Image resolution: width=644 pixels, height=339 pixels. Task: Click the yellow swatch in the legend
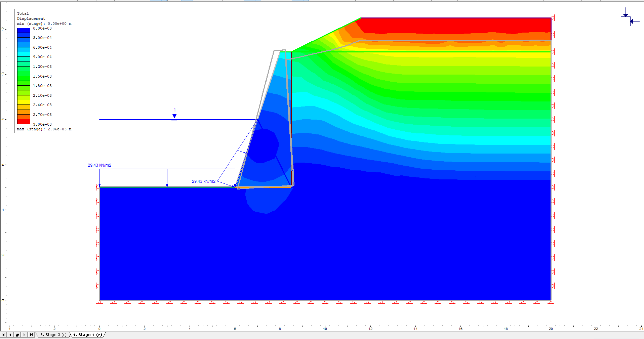24,102
